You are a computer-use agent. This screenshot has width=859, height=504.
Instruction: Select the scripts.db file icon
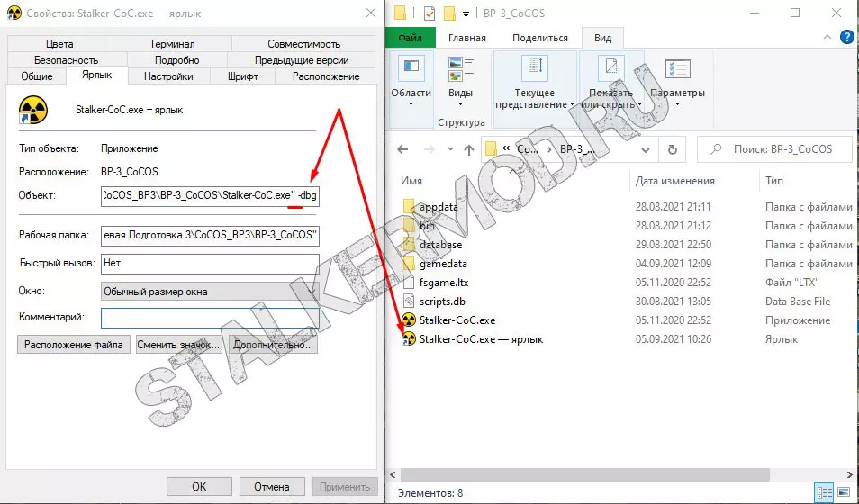coord(409,301)
